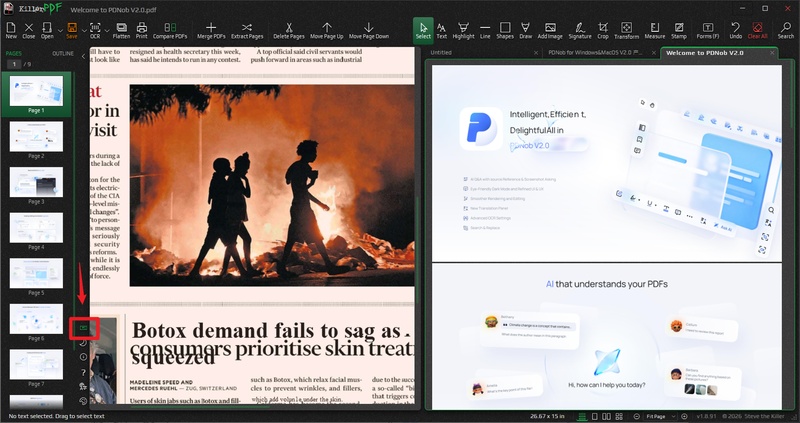Click the Close document toolbar icon

click(29, 30)
